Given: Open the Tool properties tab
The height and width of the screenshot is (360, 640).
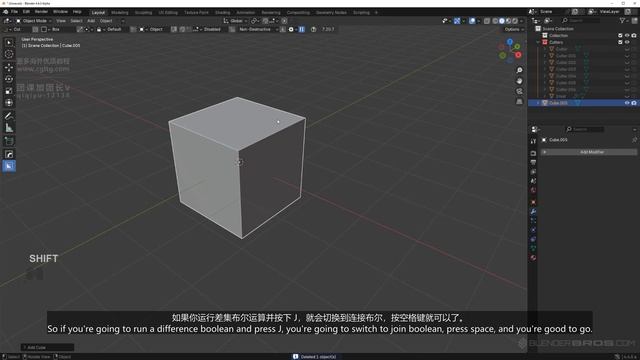Looking at the screenshot, I should [533, 141].
